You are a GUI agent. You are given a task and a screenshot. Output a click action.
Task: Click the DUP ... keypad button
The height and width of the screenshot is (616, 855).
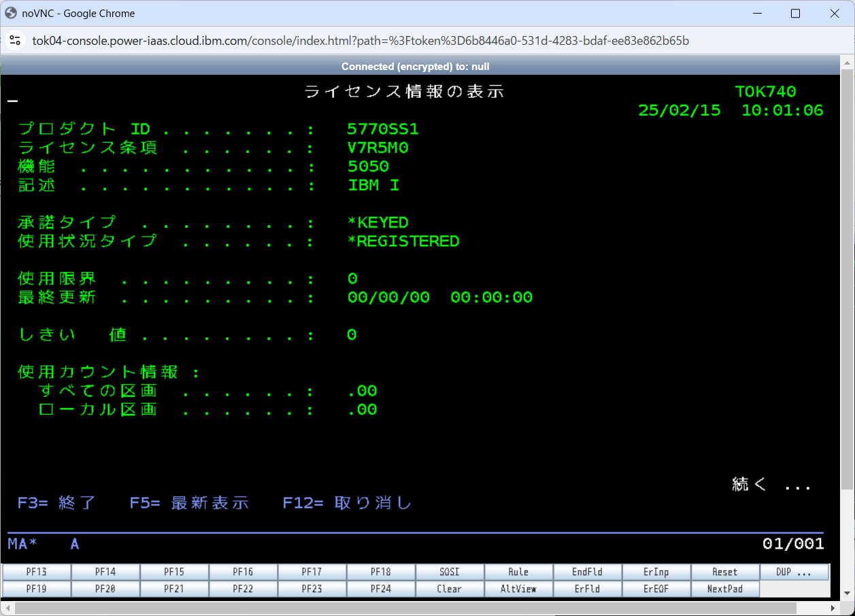794,572
